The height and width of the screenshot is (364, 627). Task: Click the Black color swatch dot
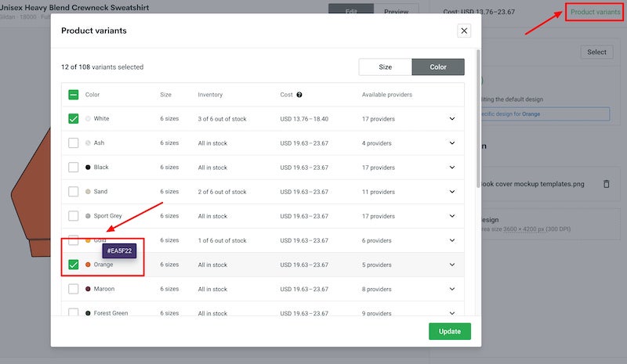[x=88, y=168]
